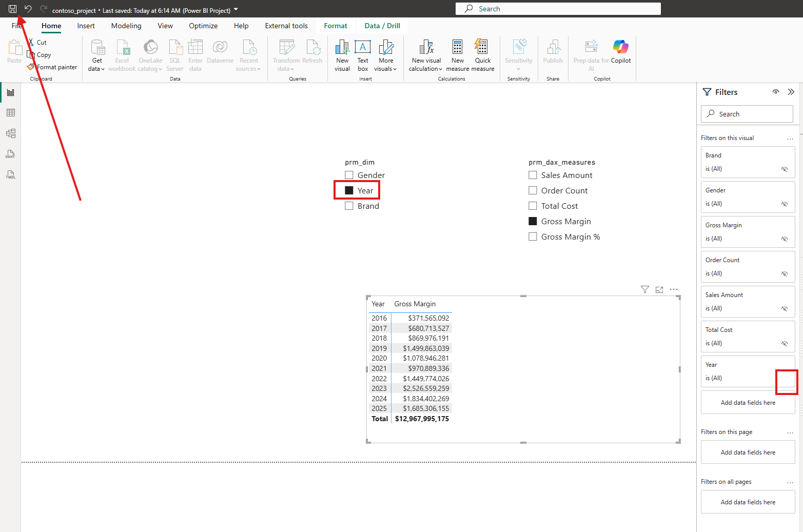The height and width of the screenshot is (532, 803).
Task: Click the filter icon above the table visual
Action: [x=645, y=289]
